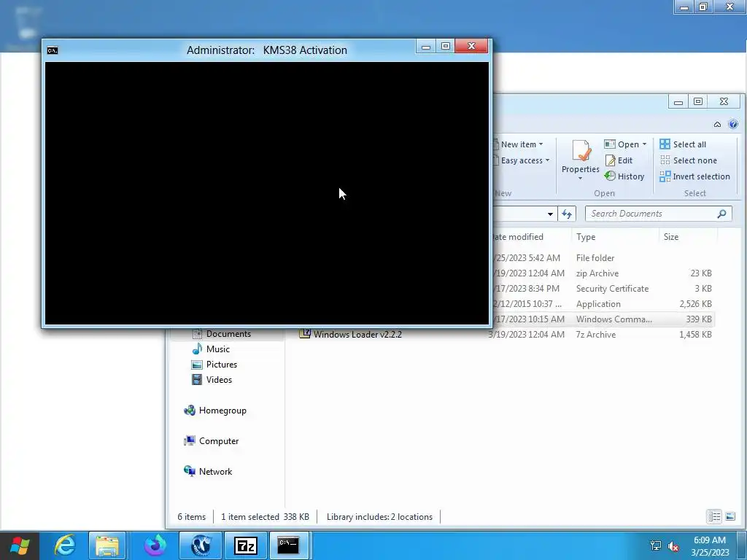Image resolution: width=747 pixels, height=560 pixels.
Task: Open the 7-Zip taskbar icon
Action: click(246, 545)
